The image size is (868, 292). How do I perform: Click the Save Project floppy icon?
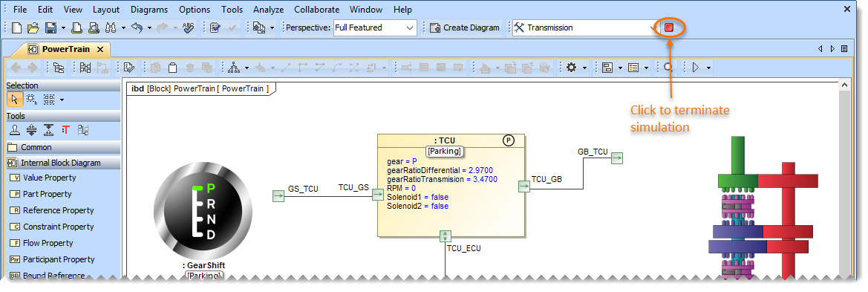(50, 27)
